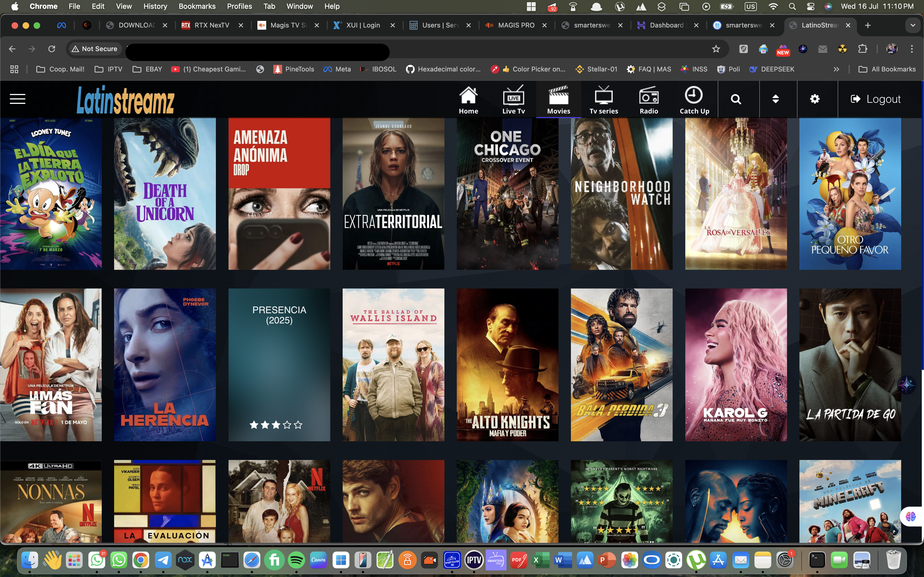The width and height of the screenshot is (924, 577).
Task: Open the Bookmarks menu in the menu bar
Action: click(x=197, y=6)
